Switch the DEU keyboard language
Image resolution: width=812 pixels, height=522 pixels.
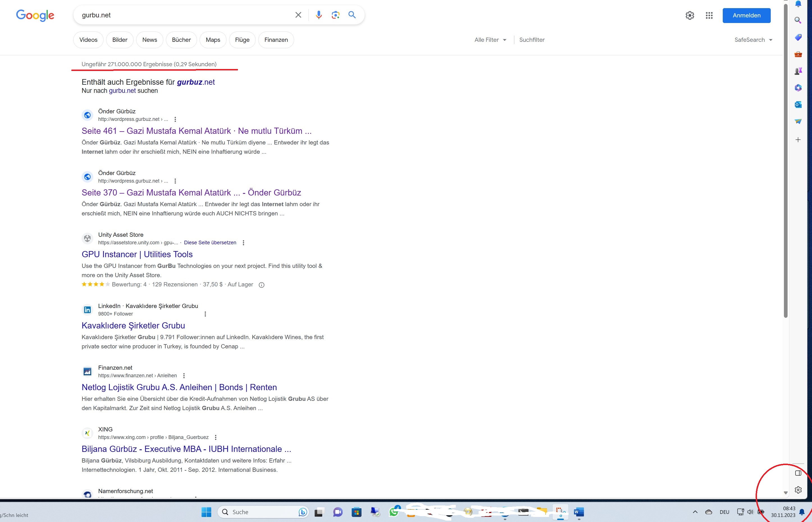[x=724, y=512]
